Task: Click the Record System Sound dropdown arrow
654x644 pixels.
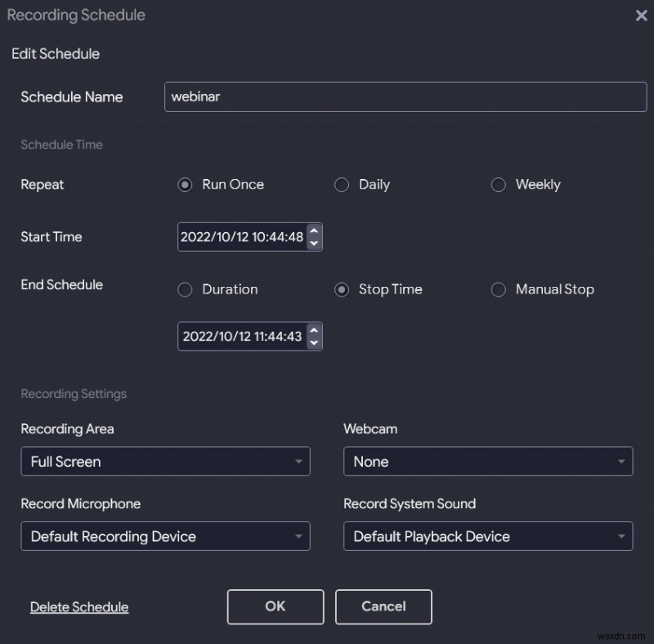Action: point(621,536)
